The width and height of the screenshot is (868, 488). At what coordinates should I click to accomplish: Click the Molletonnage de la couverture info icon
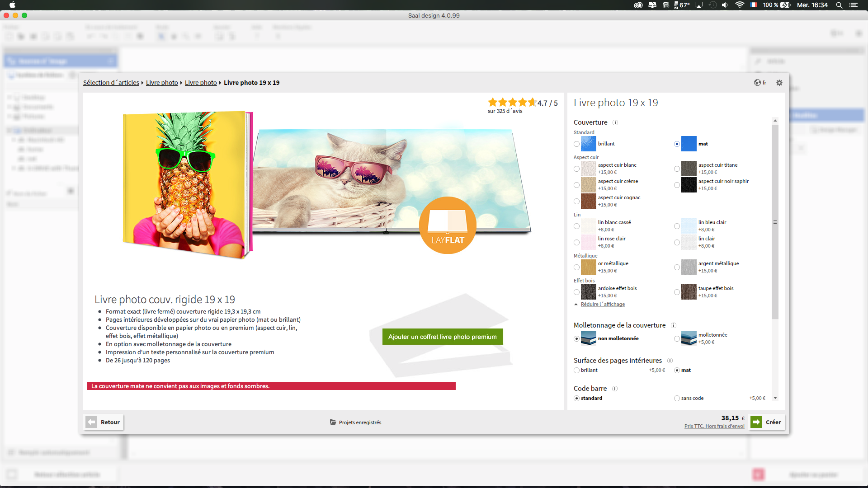point(673,325)
